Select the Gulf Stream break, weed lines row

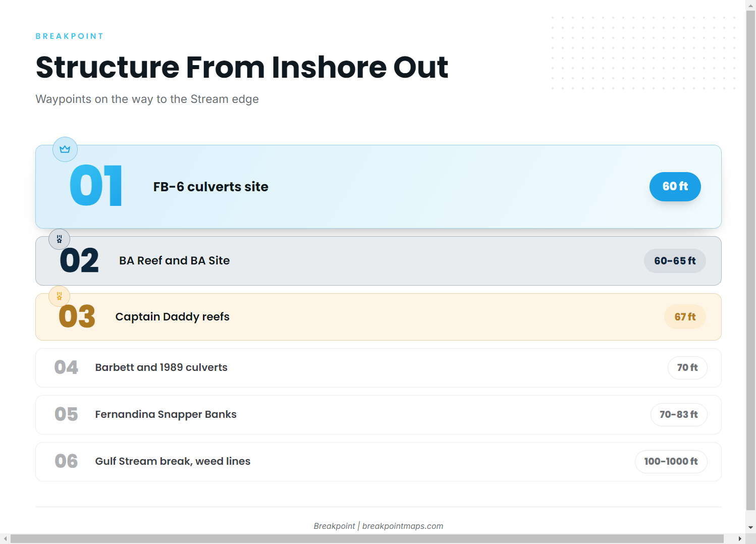tap(379, 462)
